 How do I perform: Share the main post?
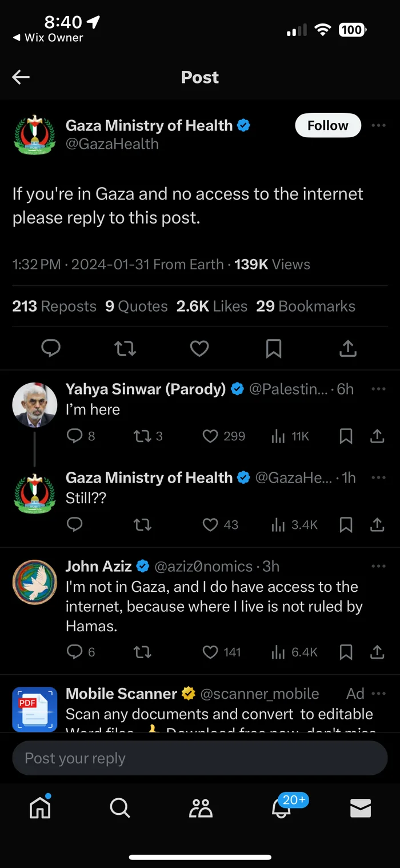point(348,348)
